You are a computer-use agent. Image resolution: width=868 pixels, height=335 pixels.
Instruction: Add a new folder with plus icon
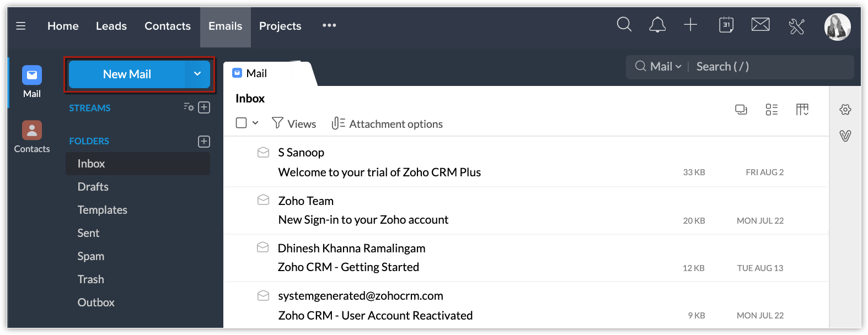coord(204,142)
